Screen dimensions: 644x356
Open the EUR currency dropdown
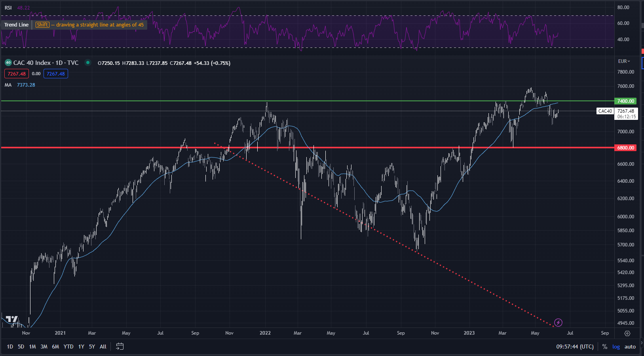coord(624,61)
